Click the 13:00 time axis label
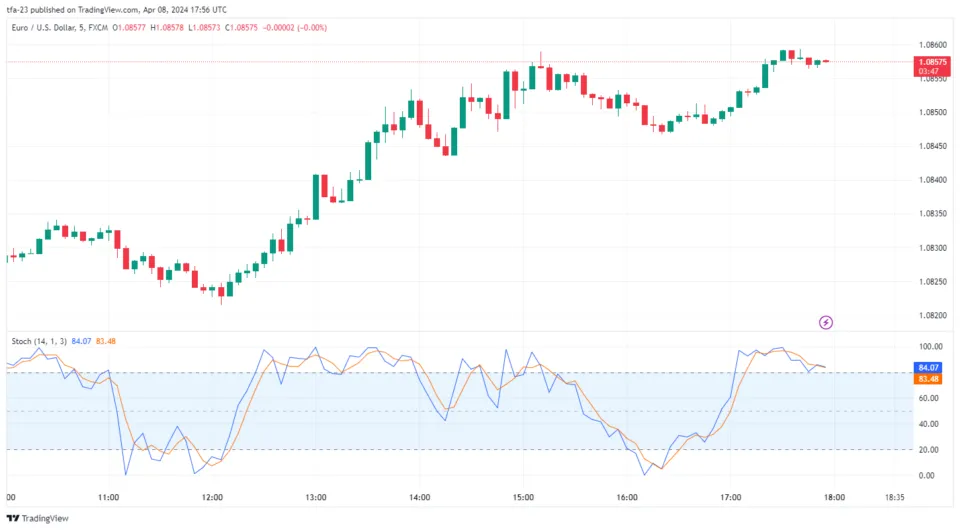The width and height of the screenshot is (960, 530). [x=316, y=497]
